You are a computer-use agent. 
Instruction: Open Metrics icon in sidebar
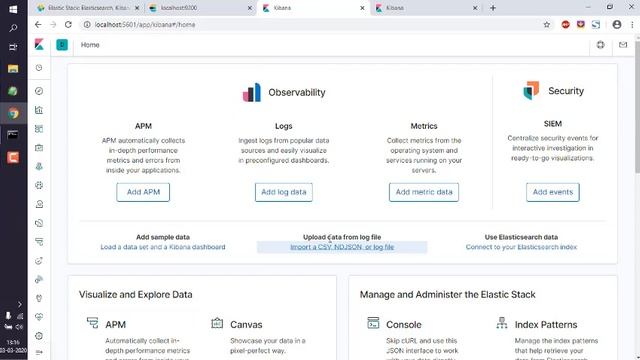(39, 204)
